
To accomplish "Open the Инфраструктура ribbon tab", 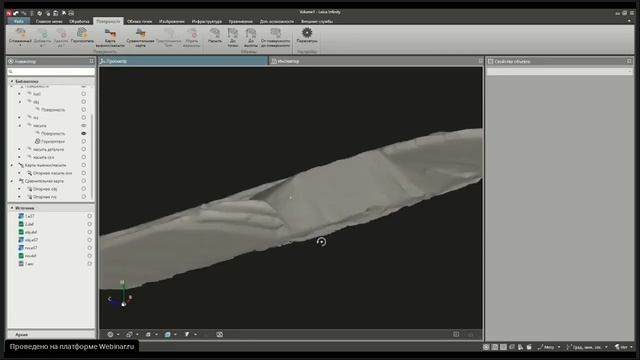I will click(x=207, y=21).
